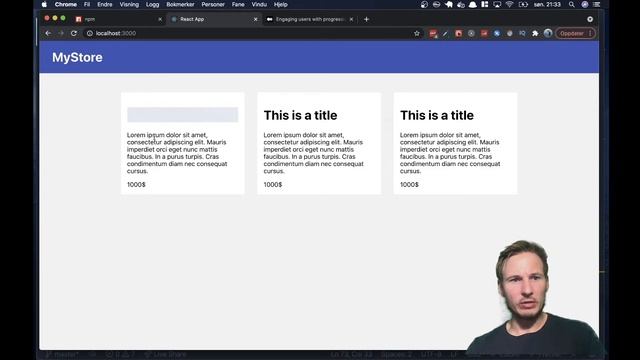The image size is (640, 360).
Task: Open the blue round extension icon
Action: coord(497,33)
